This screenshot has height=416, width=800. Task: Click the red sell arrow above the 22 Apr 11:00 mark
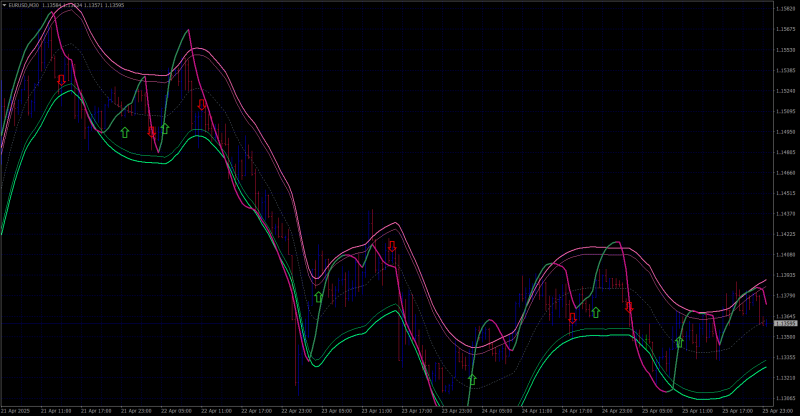coord(202,105)
